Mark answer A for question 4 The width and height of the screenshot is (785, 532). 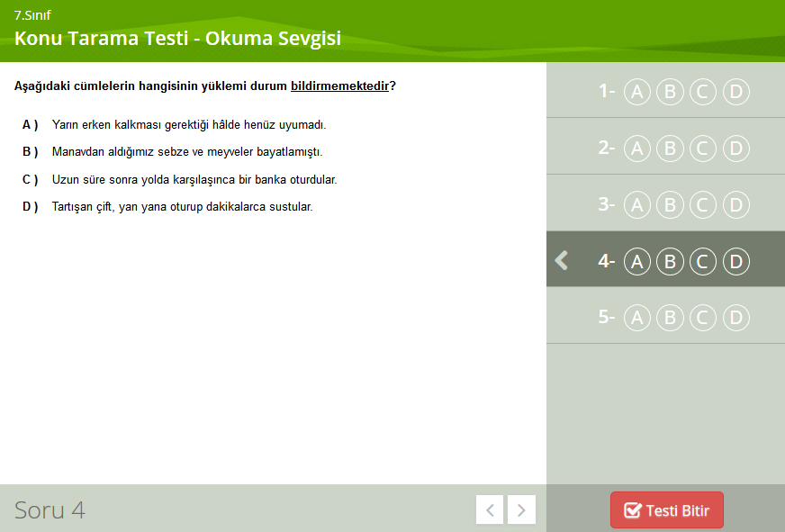[636, 261]
